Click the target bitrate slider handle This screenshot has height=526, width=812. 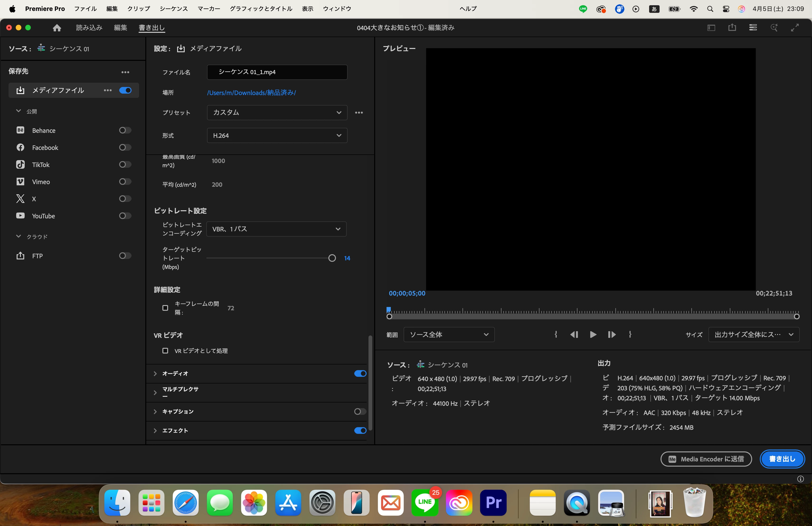[332, 258]
